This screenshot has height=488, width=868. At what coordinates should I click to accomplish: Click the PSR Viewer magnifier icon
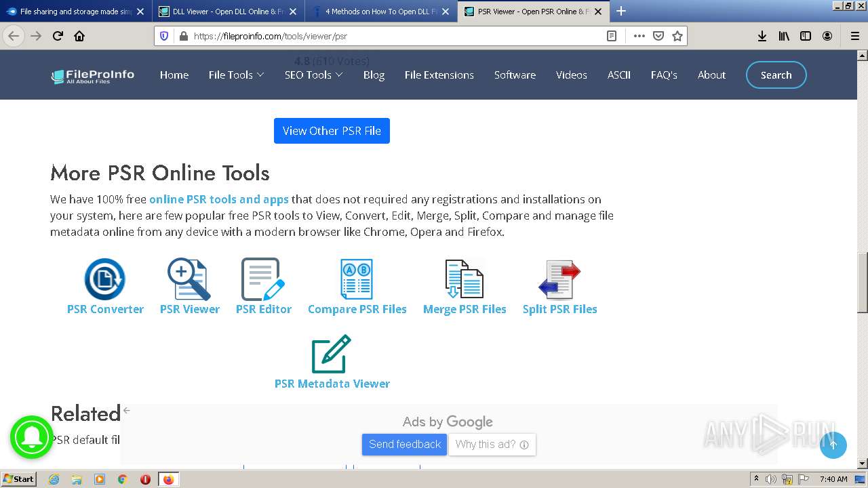[x=189, y=279]
